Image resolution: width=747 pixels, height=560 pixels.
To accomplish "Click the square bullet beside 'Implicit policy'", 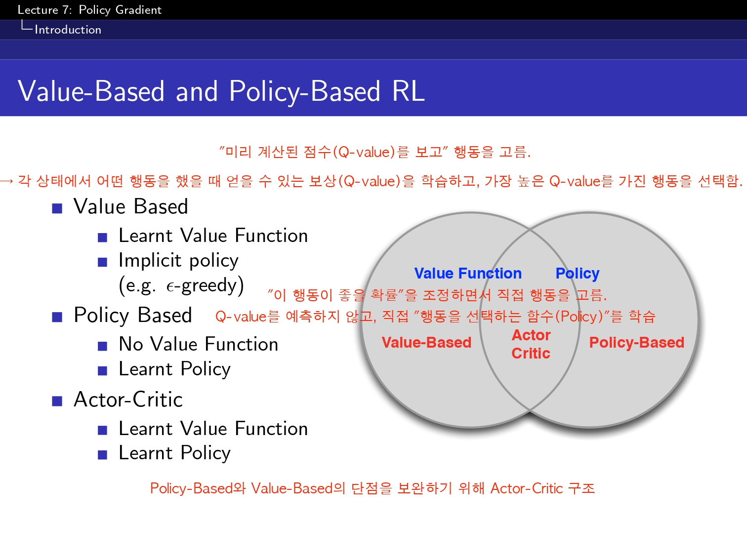I will pos(102,262).
